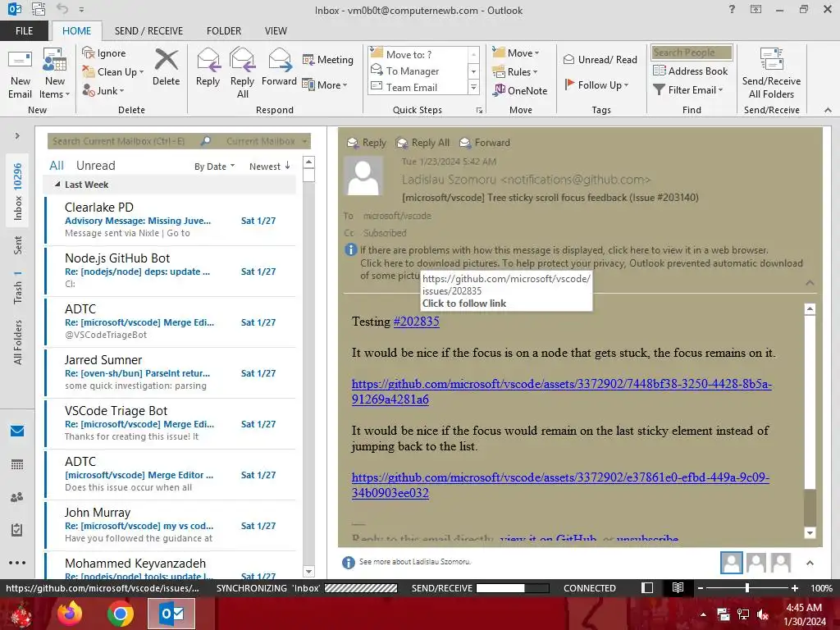
Task: Open more navigation options
Action: (x=17, y=563)
